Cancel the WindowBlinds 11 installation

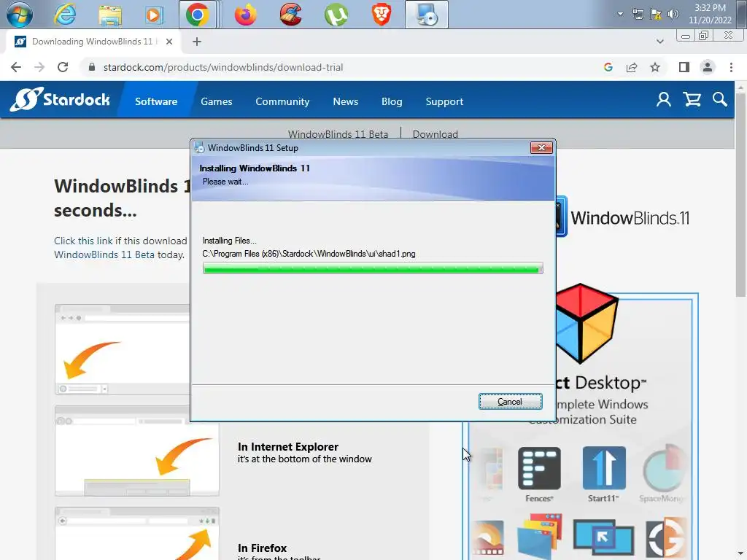[x=510, y=402]
